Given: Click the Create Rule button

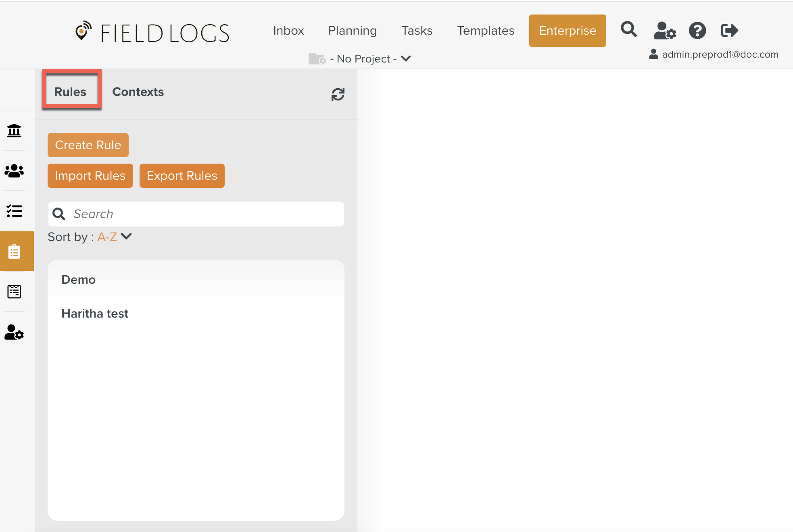Looking at the screenshot, I should [88, 145].
